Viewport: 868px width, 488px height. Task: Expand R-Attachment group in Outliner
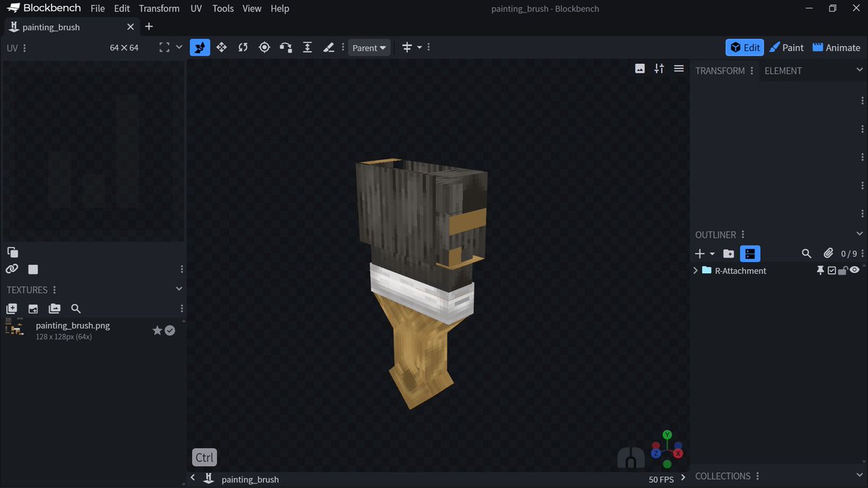tap(696, 270)
